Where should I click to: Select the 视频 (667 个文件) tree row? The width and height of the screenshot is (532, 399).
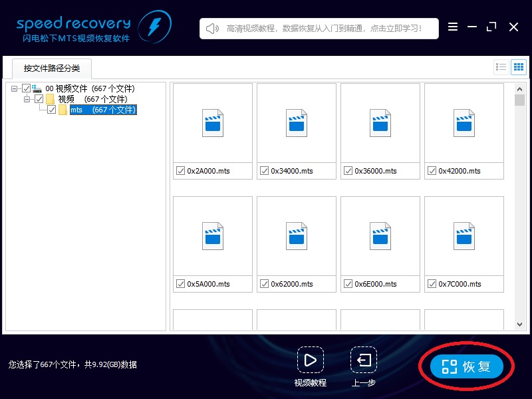tap(92, 99)
